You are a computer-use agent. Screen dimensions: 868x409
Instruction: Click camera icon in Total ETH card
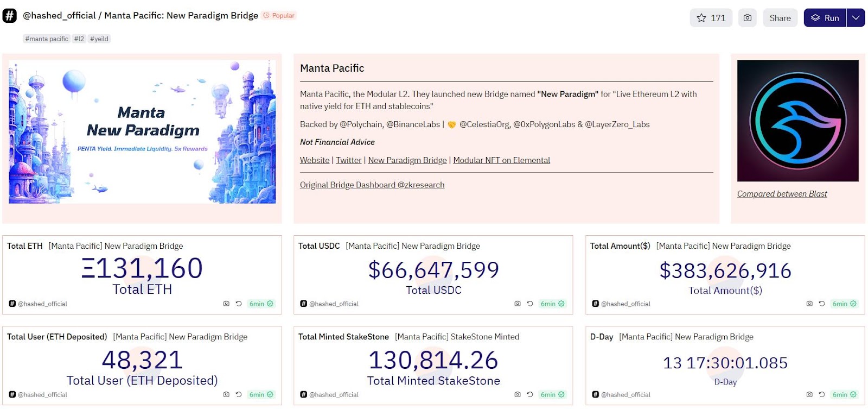(226, 304)
